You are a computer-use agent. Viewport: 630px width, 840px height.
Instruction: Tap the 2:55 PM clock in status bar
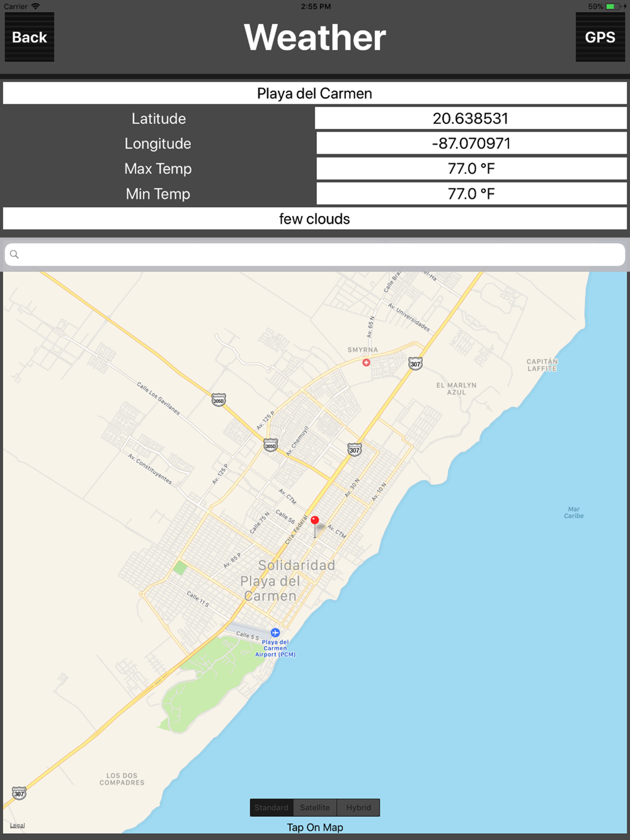tap(316, 6)
